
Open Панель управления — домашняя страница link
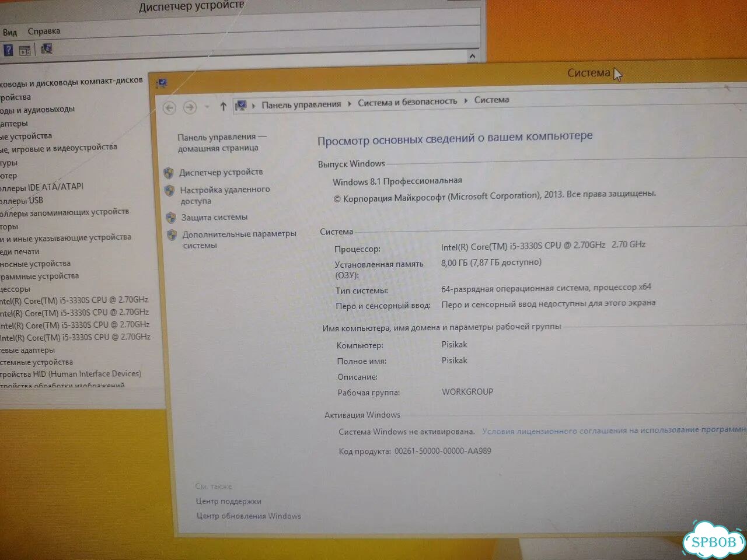[x=222, y=142]
